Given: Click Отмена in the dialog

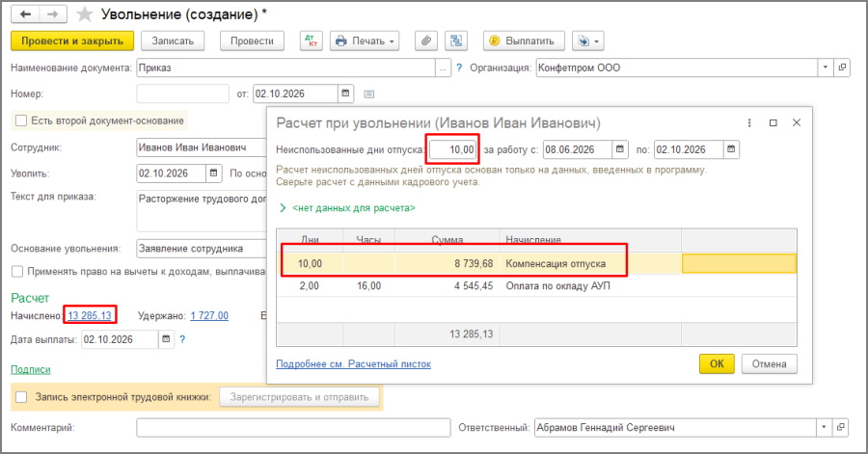Looking at the screenshot, I should coord(769,363).
